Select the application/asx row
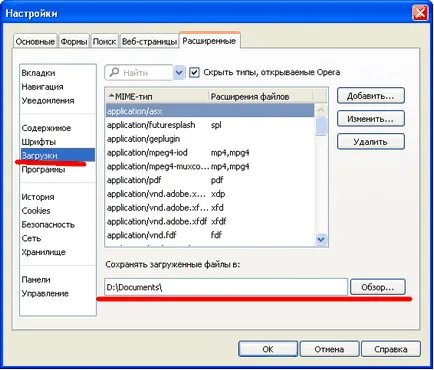434x370 pixels. (210, 111)
